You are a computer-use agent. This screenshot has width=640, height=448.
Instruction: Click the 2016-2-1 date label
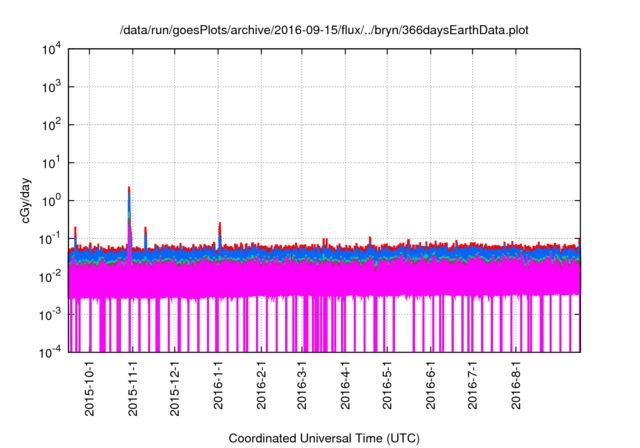click(261, 385)
